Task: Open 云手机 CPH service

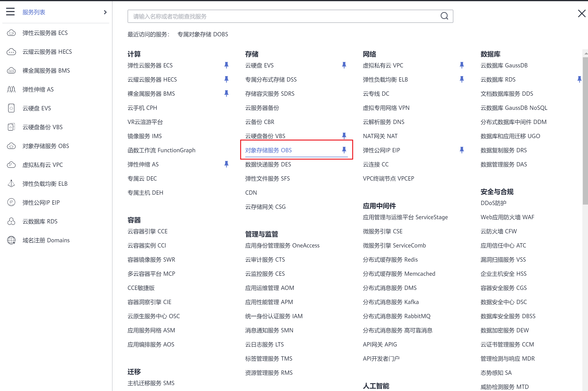Action: point(142,108)
